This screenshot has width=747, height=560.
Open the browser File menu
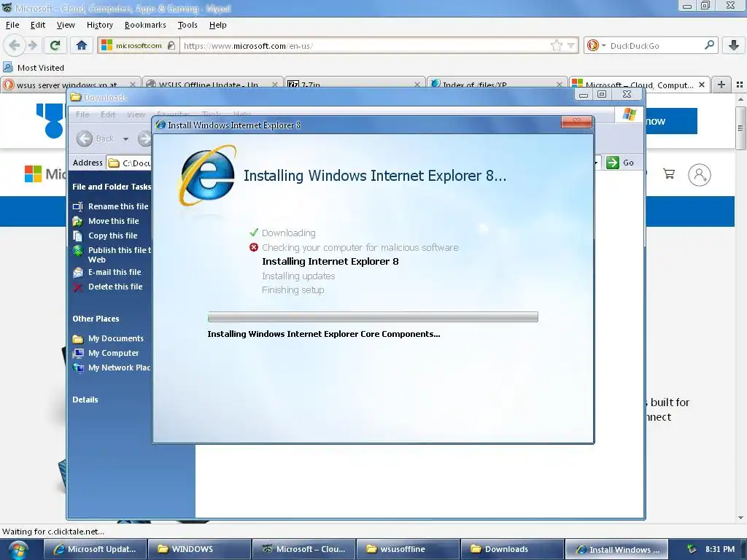coord(12,25)
